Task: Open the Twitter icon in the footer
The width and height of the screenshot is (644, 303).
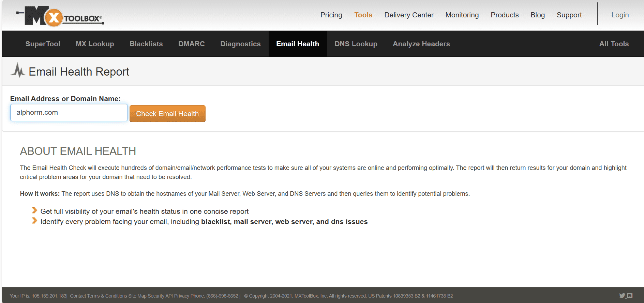Action: point(622,296)
